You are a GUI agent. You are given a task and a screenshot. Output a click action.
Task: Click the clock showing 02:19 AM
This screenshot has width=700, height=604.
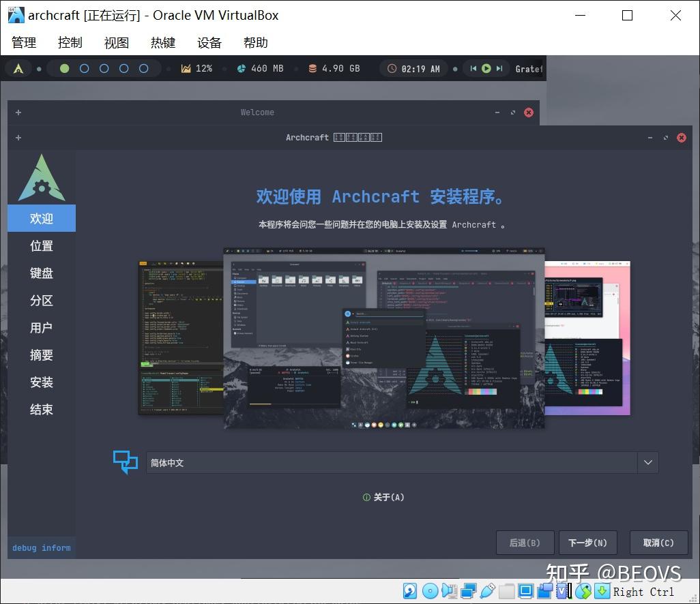point(413,68)
